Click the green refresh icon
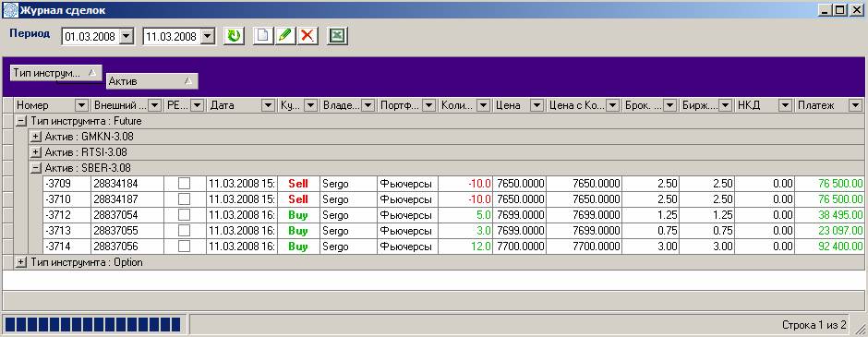 [x=235, y=37]
